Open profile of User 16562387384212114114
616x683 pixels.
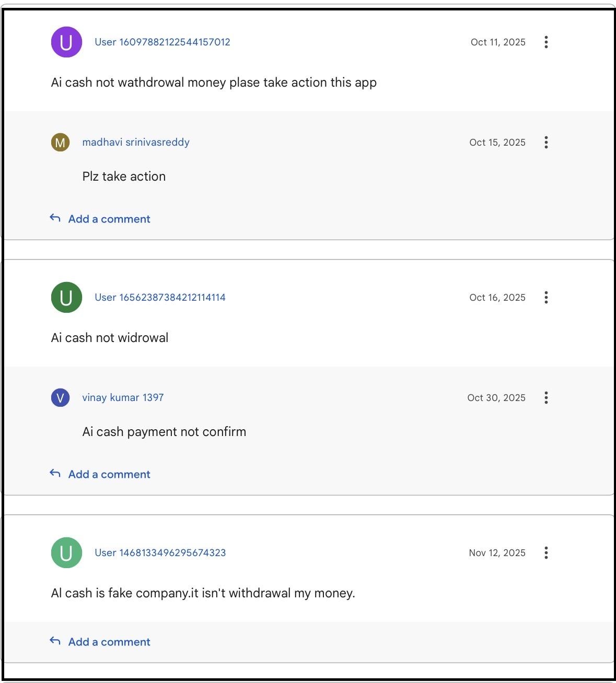pos(160,298)
